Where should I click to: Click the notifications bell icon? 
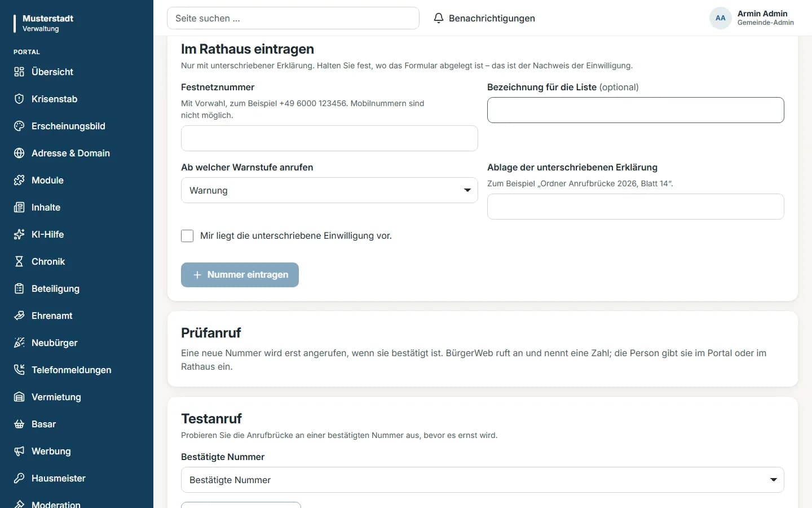[439, 18]
